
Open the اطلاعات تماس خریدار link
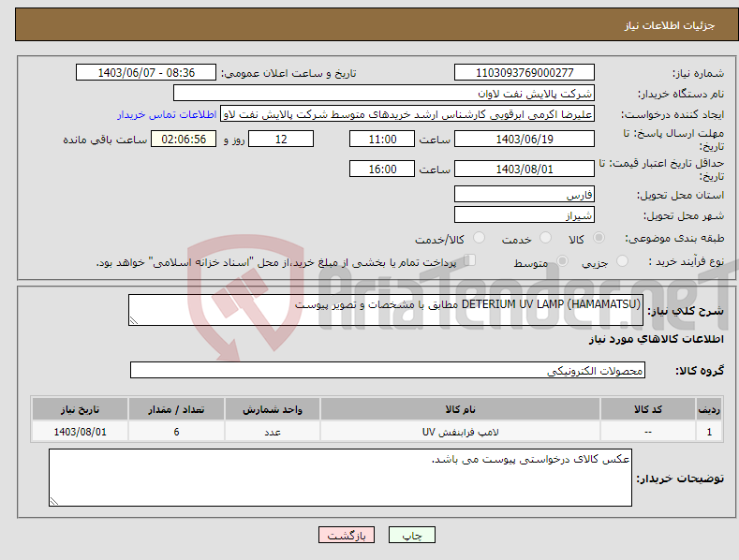pos(167,114)
